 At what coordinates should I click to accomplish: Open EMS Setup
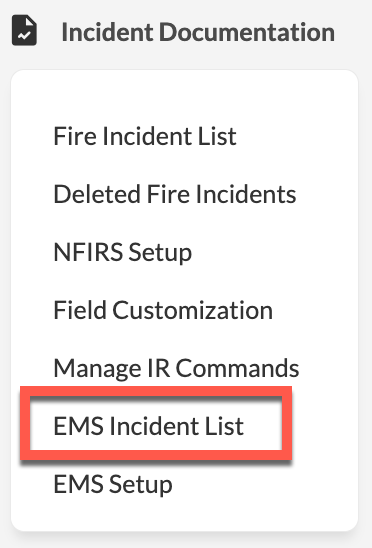pos(113,484)
